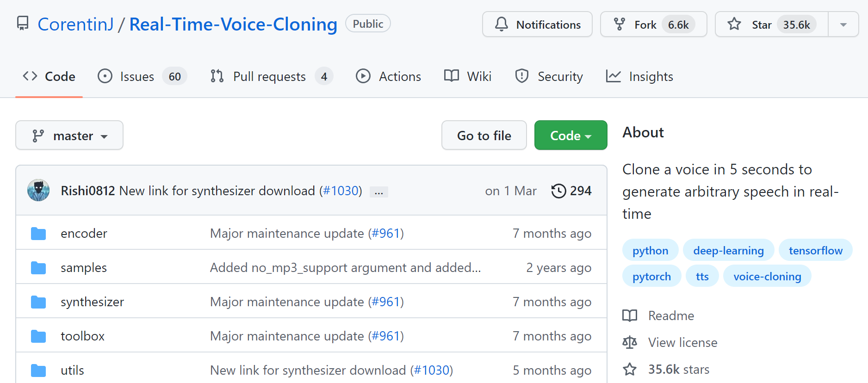View the 294 commits history

pos(571,191)
